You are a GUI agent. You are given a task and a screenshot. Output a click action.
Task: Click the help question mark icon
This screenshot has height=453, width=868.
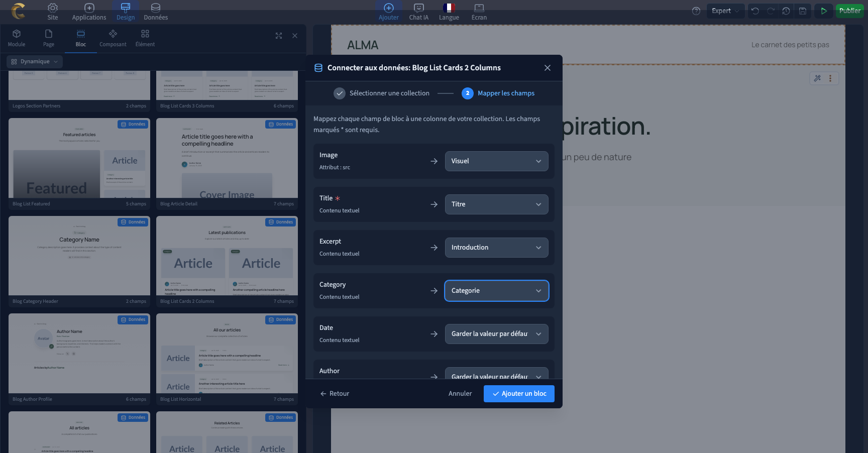tap(696, 11)
